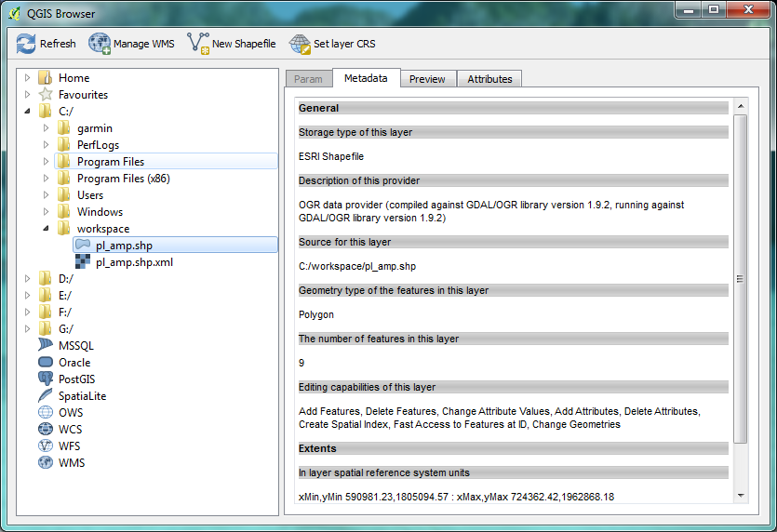Select the SpatiaLite tree entry label
Image resolution: width=777 pixels, height=532 pixels.
coord(82,396)
